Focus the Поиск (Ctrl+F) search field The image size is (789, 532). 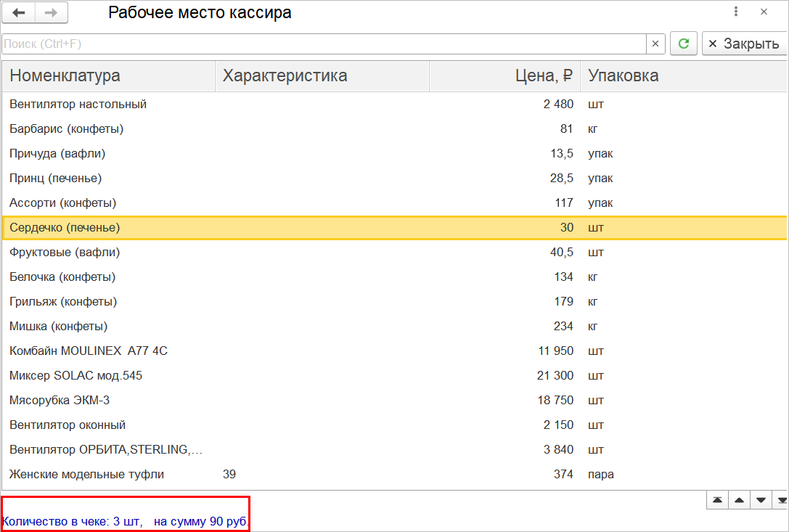point(324,44)
